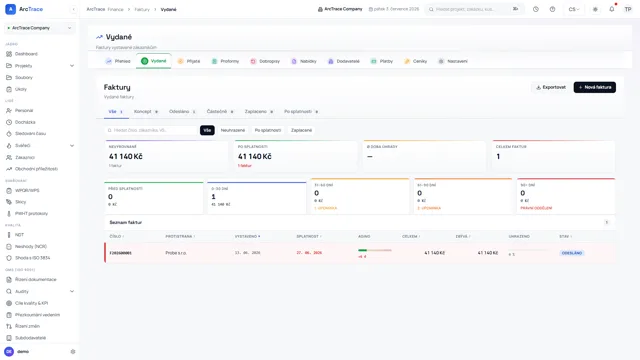Open WPQR/WPS in the sidebar

pos(27,190)
